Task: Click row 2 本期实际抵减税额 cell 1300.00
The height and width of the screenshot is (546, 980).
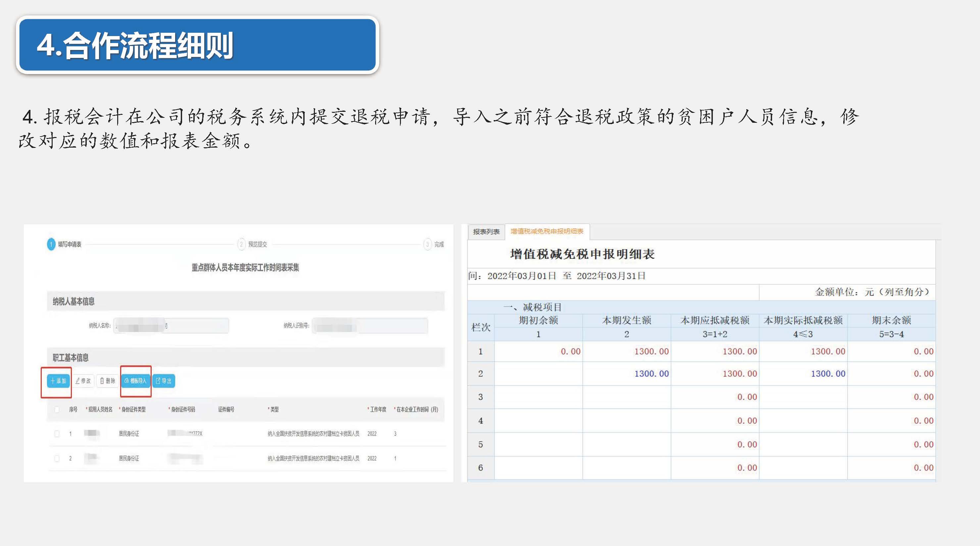Action: click(x=803, y=374)
